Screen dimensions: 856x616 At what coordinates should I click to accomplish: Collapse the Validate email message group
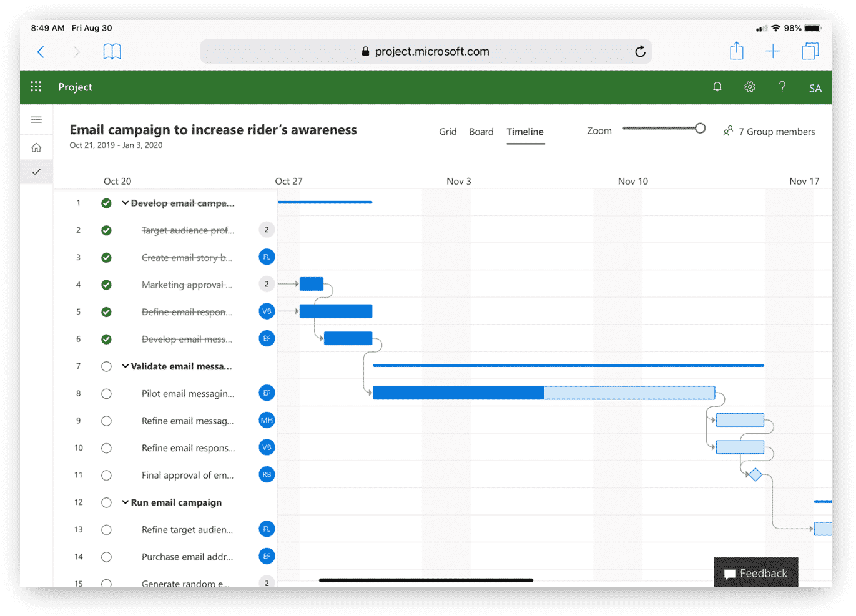click(125, 366)
